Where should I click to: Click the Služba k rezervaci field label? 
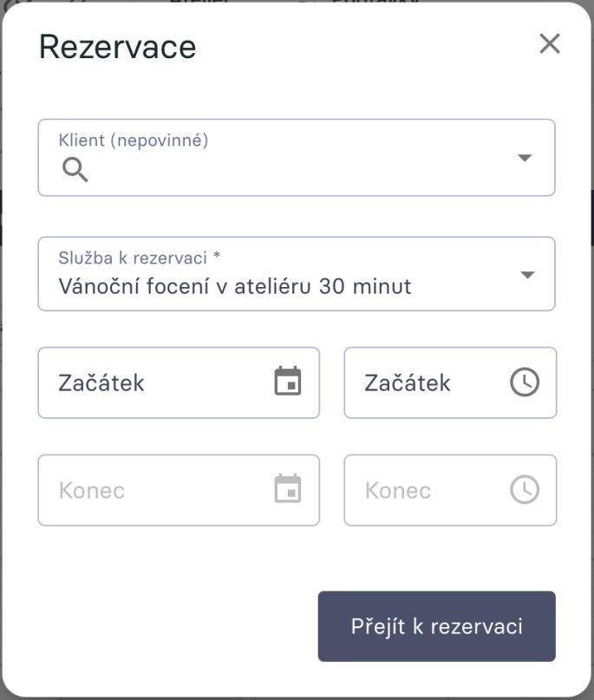click(139, 258)
